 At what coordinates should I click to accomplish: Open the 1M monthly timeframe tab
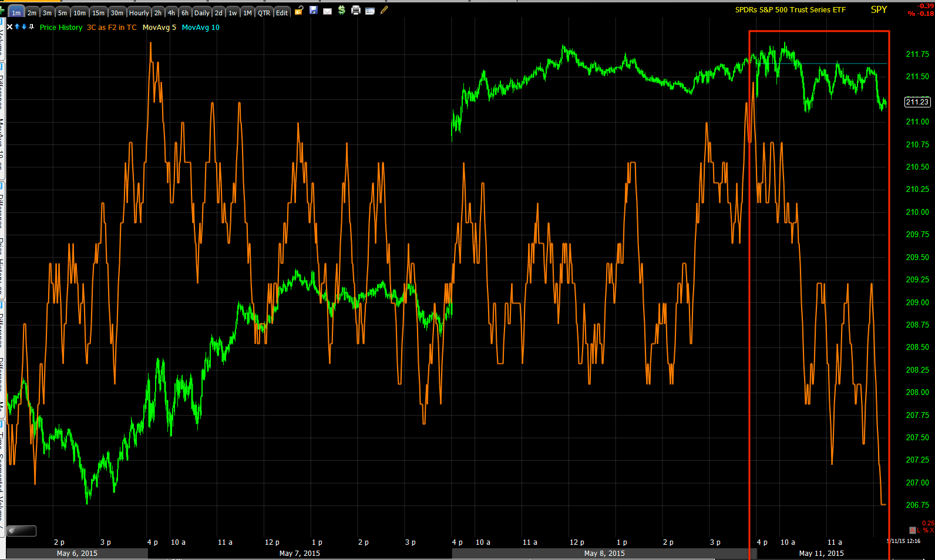248,12
